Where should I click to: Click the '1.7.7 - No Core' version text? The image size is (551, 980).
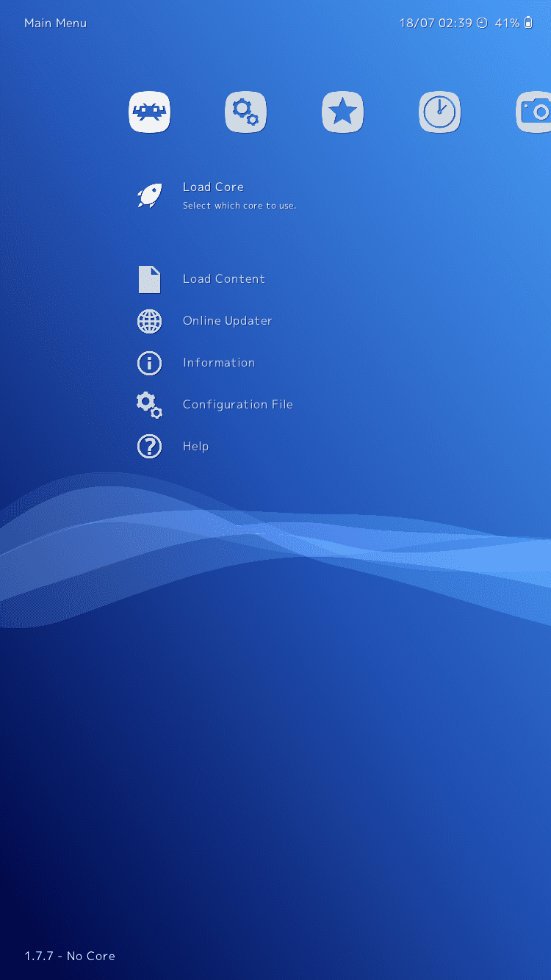pyautogui.click(x=70, y=956)
